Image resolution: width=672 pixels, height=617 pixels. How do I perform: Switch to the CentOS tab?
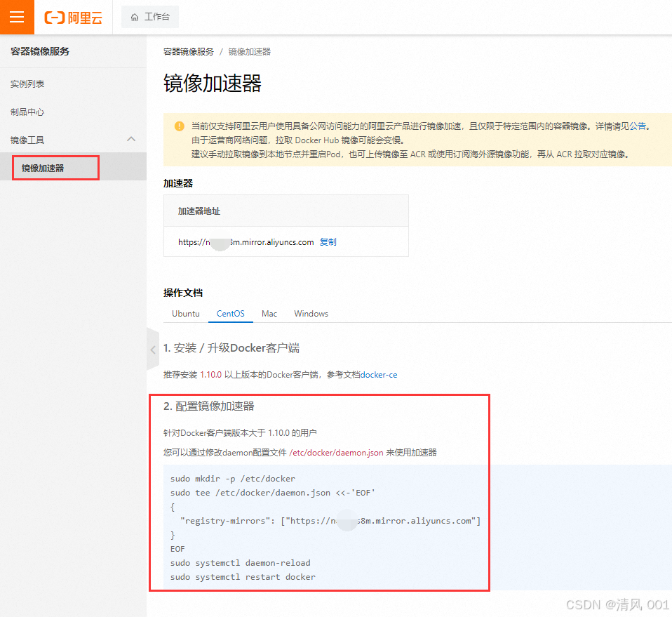231,314
